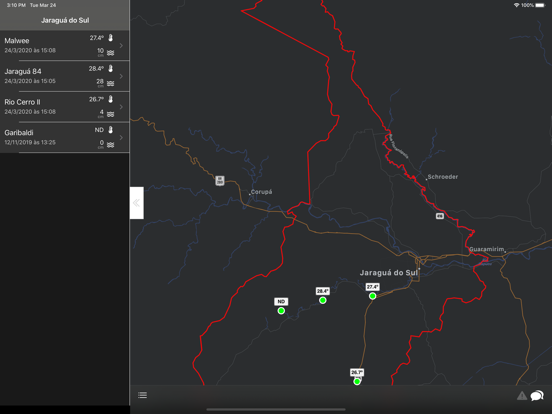The height and width of the screenshot is (414, 552).
Task: Click the thermometer icon for Rio Cerro II
Action: tap(111, 99)
